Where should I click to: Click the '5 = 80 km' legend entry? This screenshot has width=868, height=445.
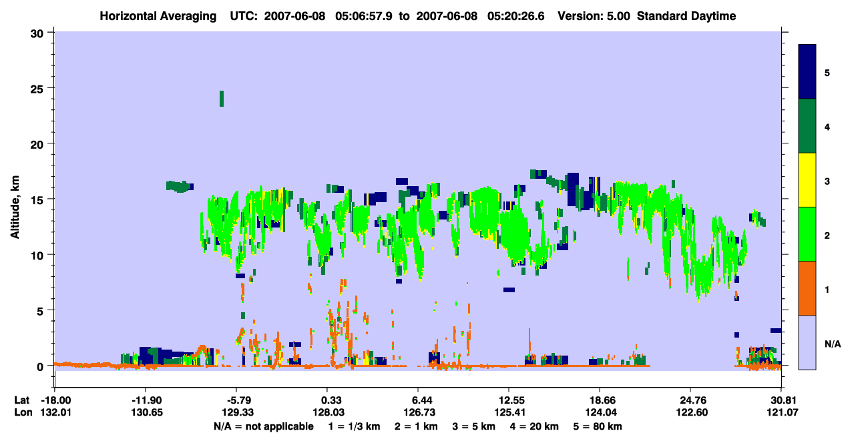click(x=599, y=426)
